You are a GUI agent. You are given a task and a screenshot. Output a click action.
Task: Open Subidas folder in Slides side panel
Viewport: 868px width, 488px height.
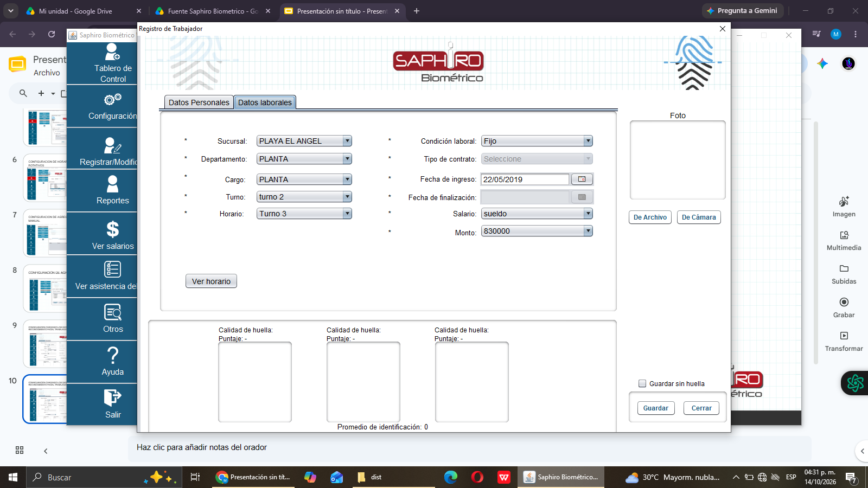pyautogui.click(x=844, y=274)
